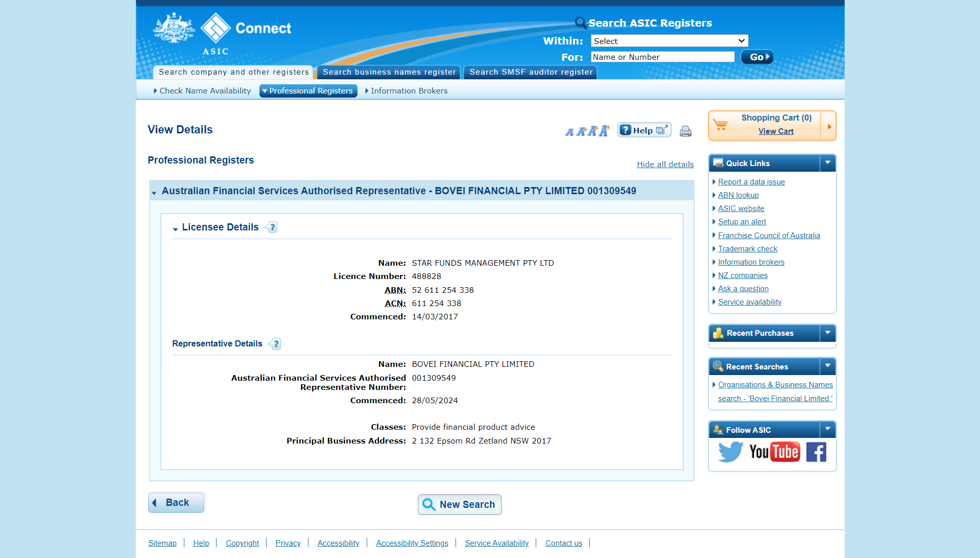Open Service Availability footer link
Image resolution: width=980 pixels, height=558 pixels.
(x=497, y=543)
